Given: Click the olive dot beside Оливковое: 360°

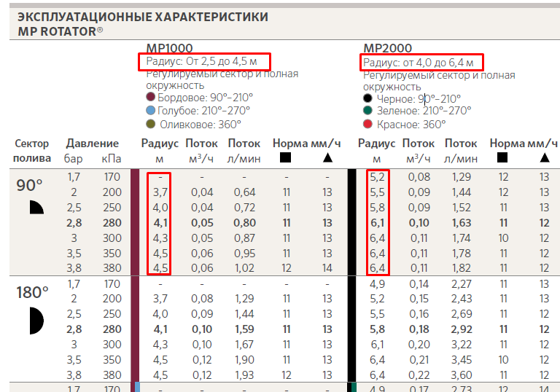Looking at the screenshot, I should click(151, 124).
